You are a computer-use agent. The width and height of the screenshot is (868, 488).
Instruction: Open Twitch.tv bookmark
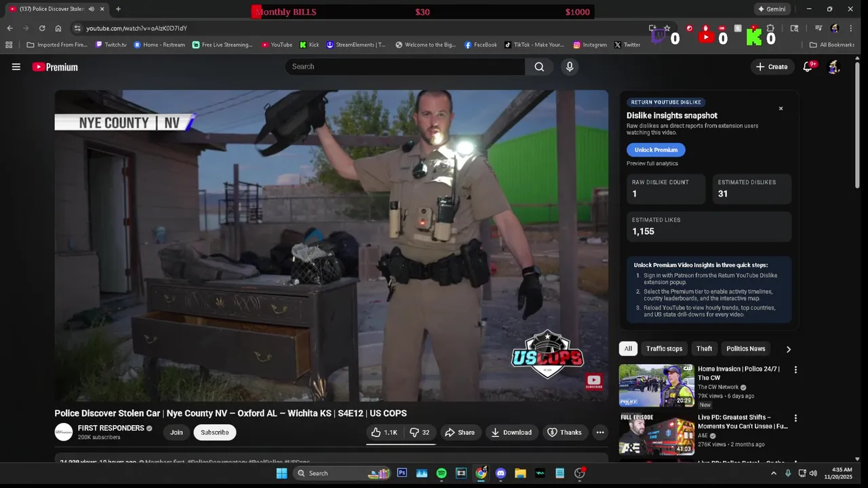point(111,45)
